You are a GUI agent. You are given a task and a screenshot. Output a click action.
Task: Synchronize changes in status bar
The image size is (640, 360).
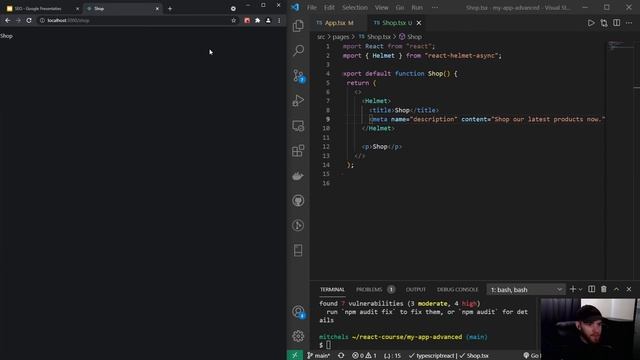coord(341,356)
